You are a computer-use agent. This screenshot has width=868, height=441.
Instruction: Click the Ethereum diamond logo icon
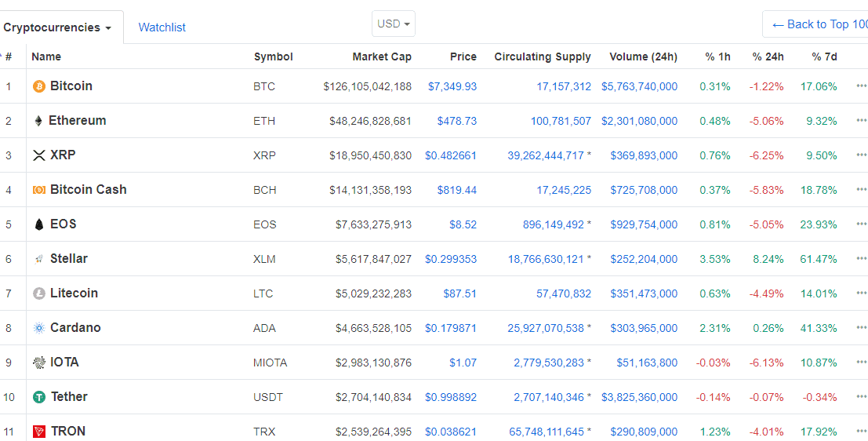tap(38, 121)
